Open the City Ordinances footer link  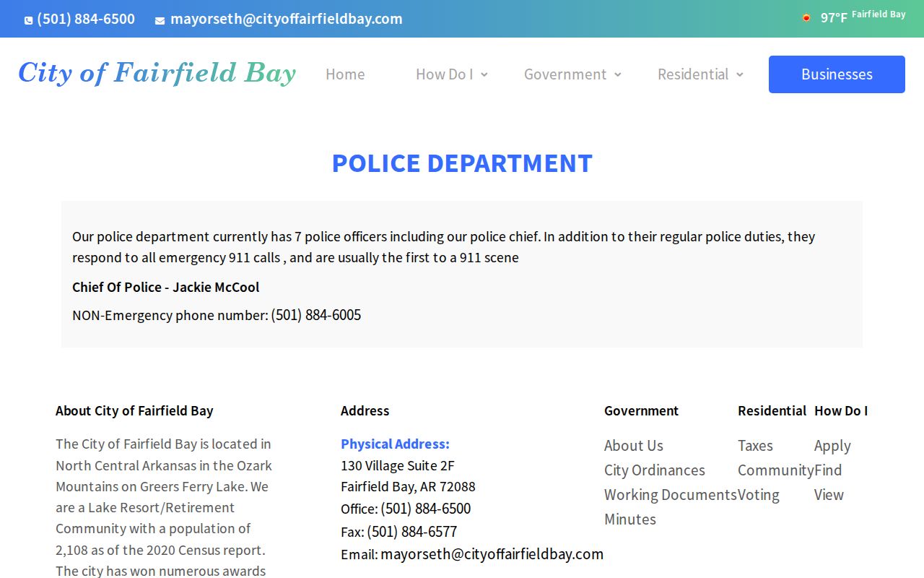tap(655, 470)
